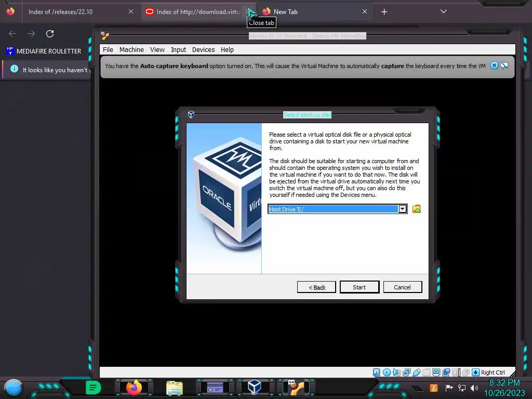Open the File menu in VirtualBox
532x399 pixels.
(108, 49)
